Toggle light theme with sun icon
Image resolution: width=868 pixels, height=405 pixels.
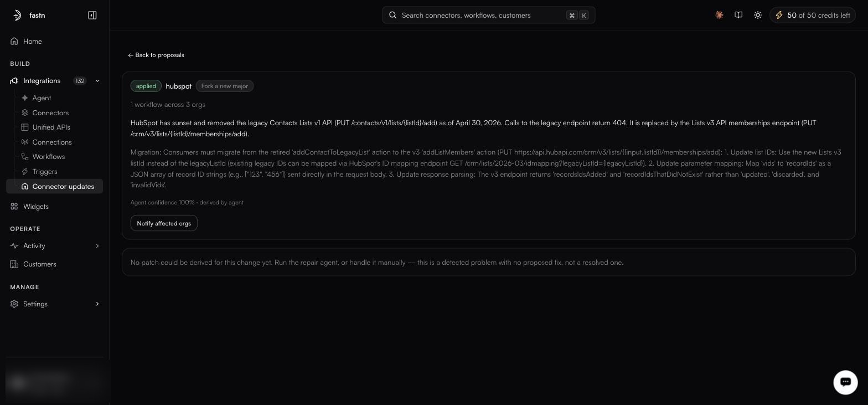pos(758,16)
